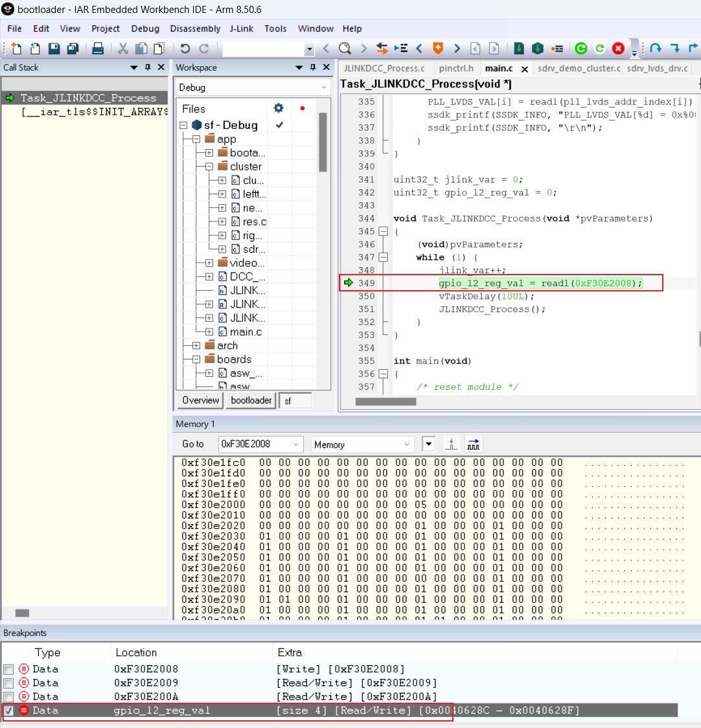Click the Break toolbar icon
The image size is (701, 728).
coord(600,48)
